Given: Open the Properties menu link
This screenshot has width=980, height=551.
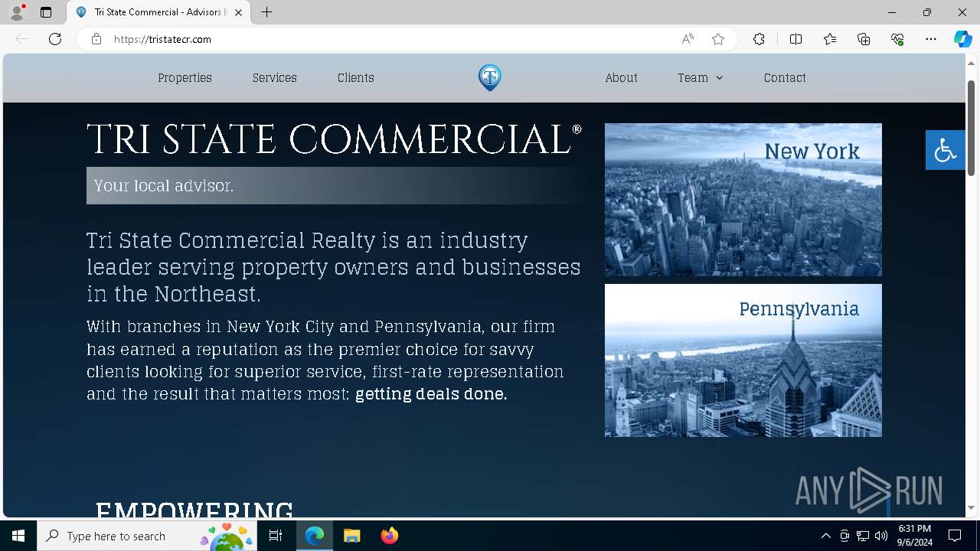Looking at the screenshot, I should [185, 78].
